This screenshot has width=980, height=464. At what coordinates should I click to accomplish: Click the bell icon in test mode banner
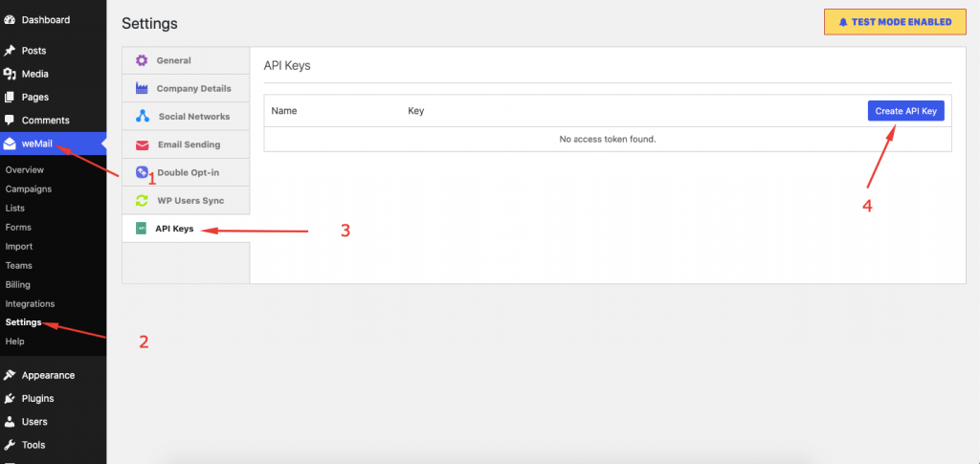[842, 22]
